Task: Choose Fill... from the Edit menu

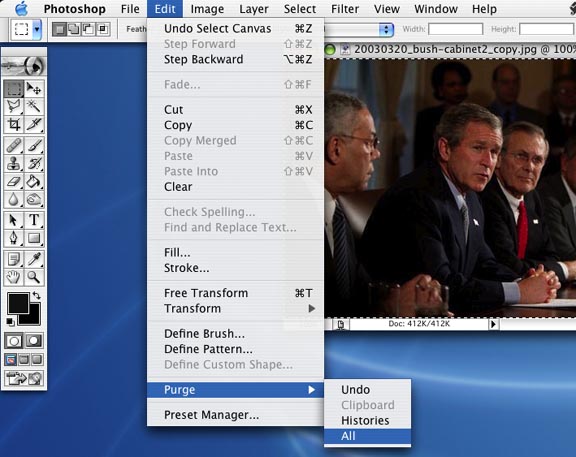Action: coord(235,253)
